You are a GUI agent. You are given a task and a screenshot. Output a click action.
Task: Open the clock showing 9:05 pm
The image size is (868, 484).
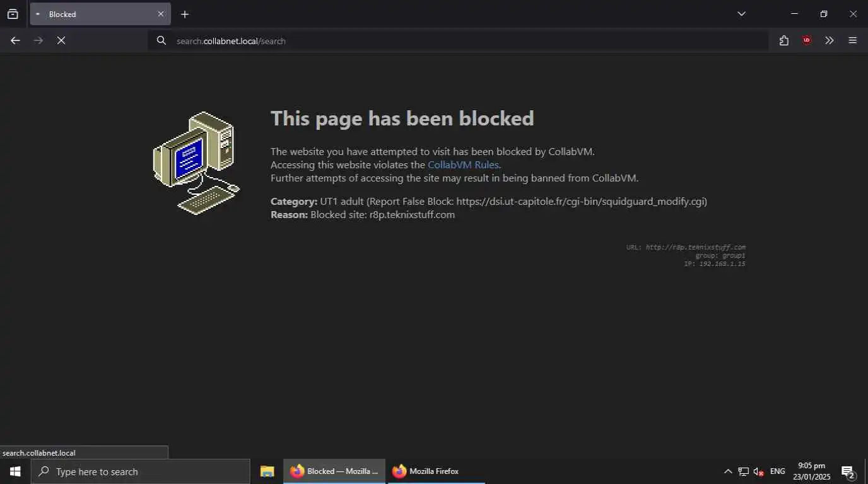812,471
